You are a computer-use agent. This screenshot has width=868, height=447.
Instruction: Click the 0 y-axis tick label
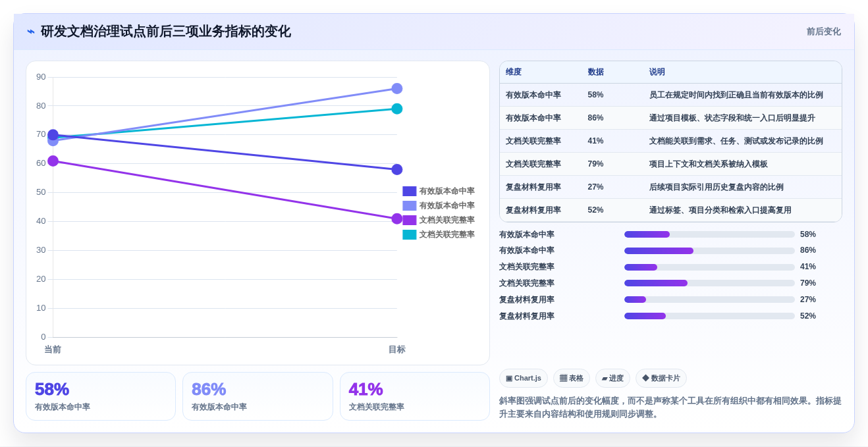[43, 337]
